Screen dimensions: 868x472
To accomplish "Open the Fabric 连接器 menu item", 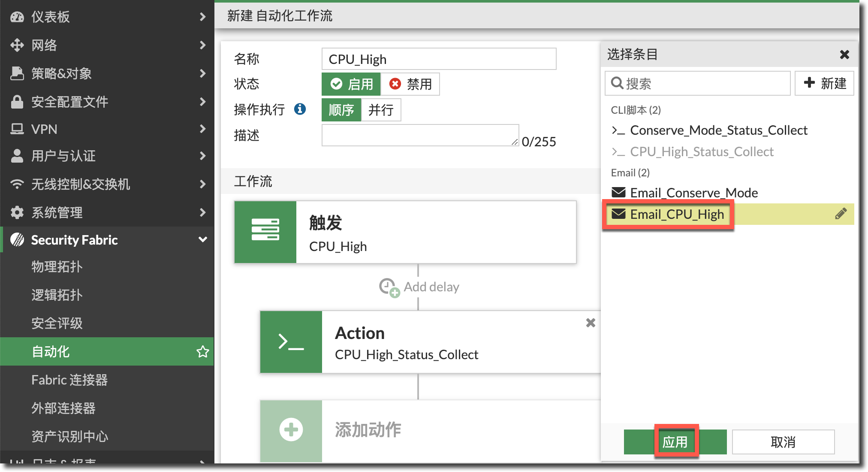I will [69, 380].
